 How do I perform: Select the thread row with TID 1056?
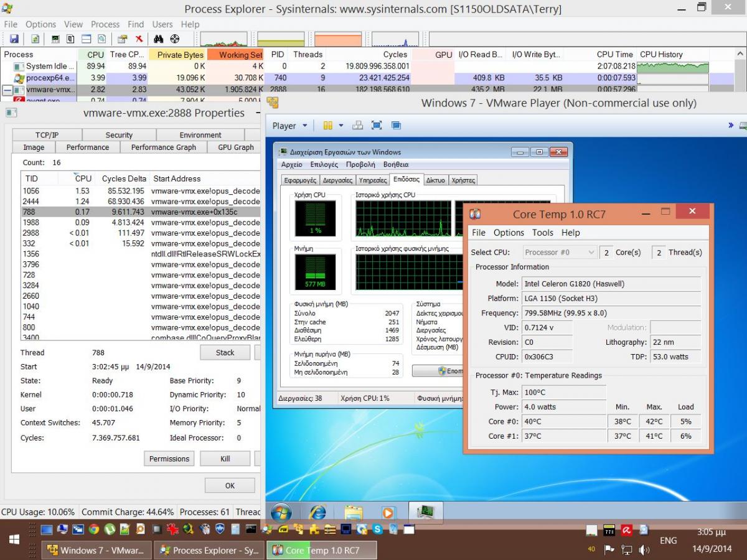[x=141, y=191]
